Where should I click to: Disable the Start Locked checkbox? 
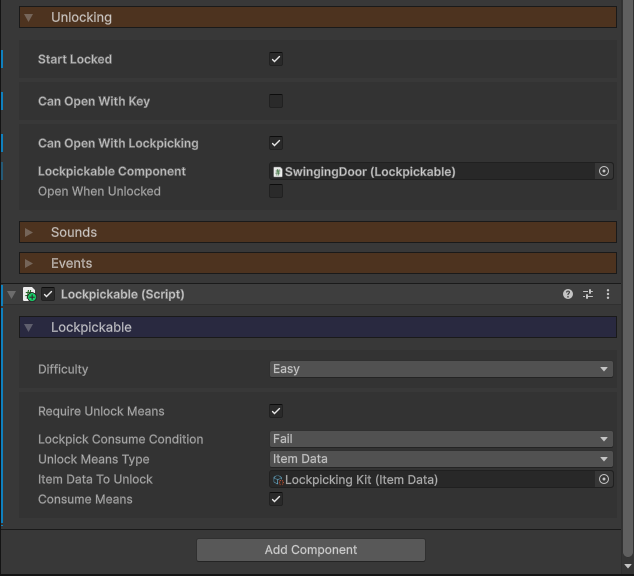(276, 59)
